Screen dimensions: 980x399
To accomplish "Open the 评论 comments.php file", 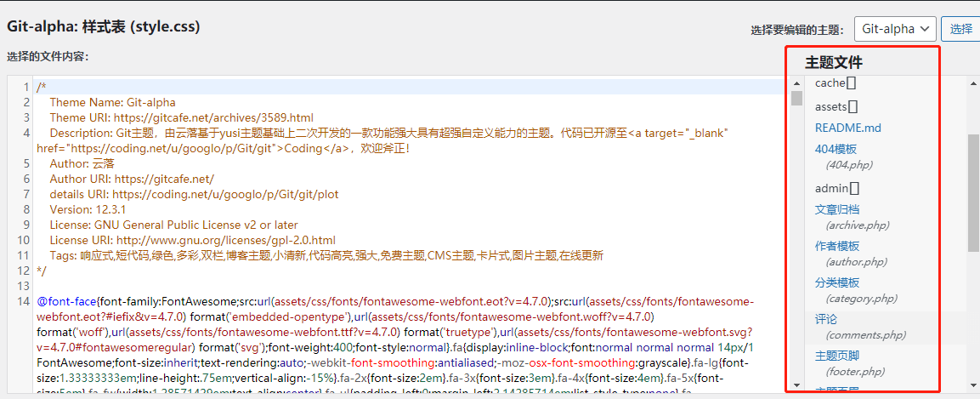I will coord(825,319).
